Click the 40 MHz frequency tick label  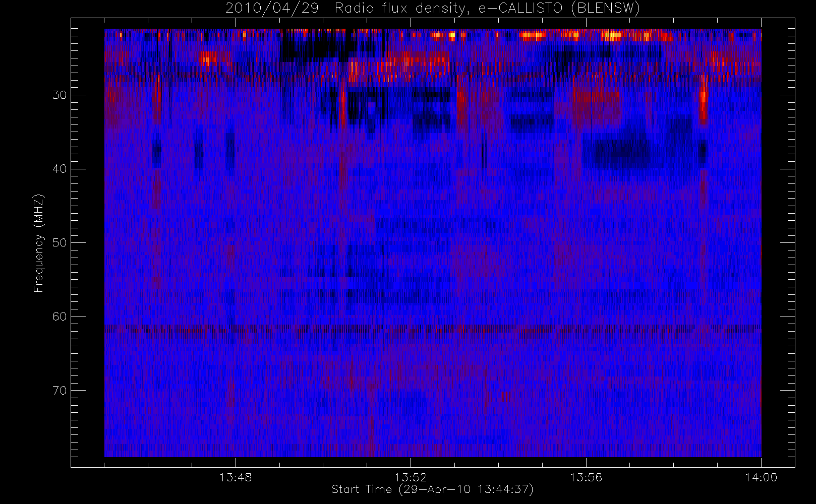tap(60, 169)
